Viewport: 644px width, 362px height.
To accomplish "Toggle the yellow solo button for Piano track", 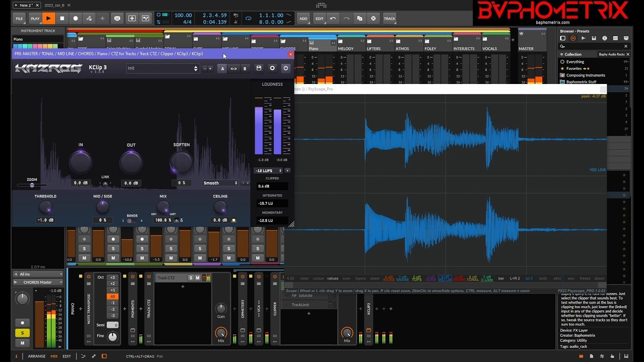I will 22,333.
